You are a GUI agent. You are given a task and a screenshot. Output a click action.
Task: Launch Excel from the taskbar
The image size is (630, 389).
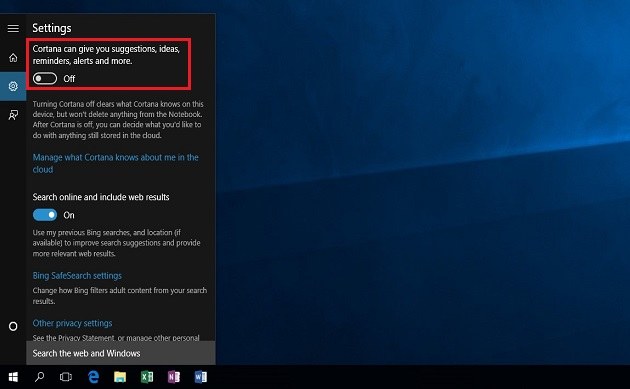(x=147, y=377)
